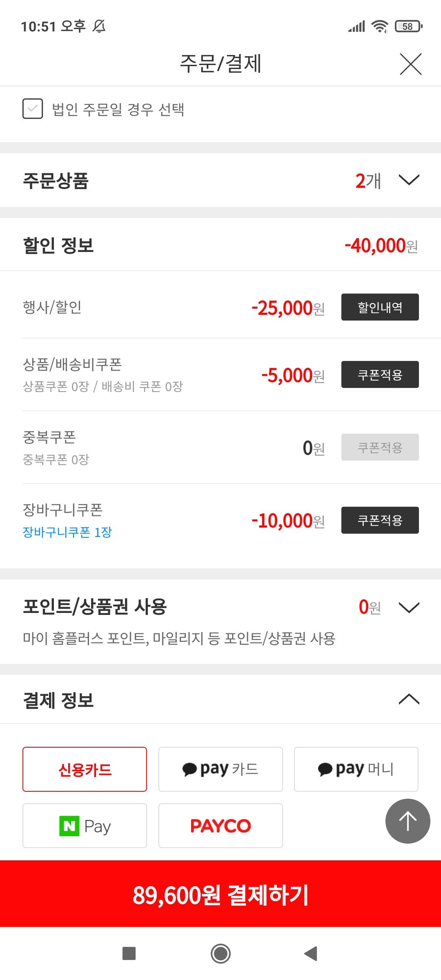Select N Pay payment method
The height and width of the screenshot is (980, 441).
pos(85,826)
